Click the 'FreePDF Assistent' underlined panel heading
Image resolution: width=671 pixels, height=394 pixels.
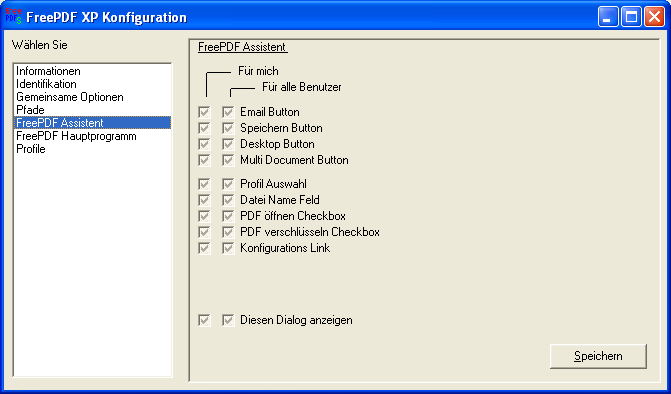tap(243, 47)
